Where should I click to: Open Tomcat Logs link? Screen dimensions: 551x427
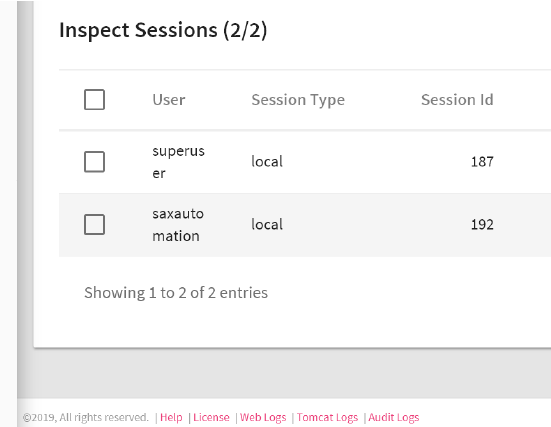click(x=327, y=417)
